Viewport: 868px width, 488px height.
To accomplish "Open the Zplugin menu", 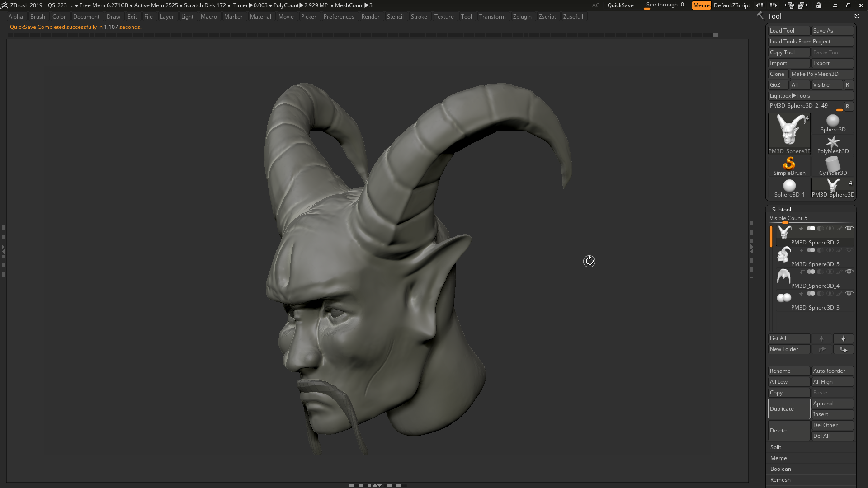I will (522, 17).
